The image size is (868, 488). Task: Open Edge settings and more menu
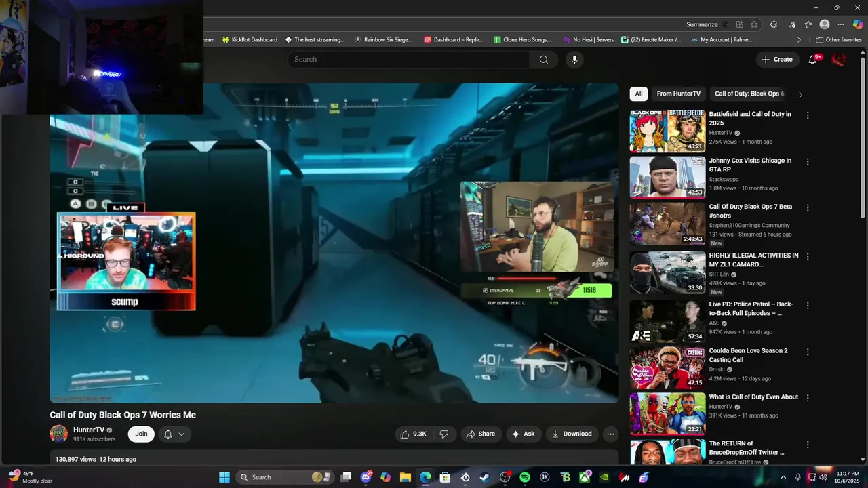click(x=841, y=24)
